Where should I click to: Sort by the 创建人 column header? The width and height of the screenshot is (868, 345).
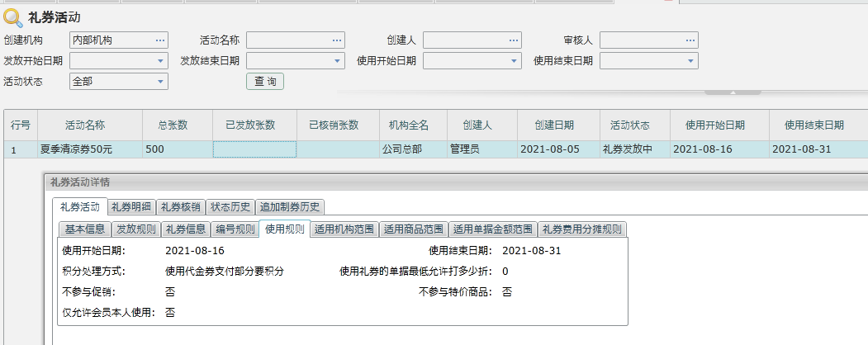482,125
